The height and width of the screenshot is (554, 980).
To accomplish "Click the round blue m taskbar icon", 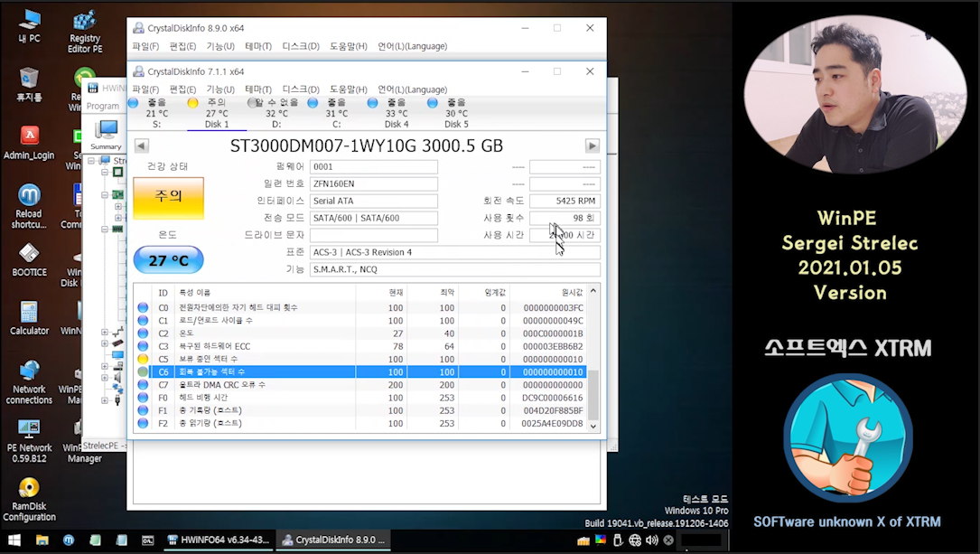I will [69, 540].
